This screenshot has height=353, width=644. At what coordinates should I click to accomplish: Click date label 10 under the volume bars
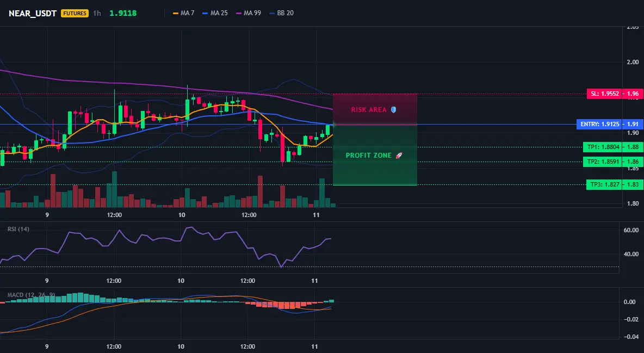click(x=182, y=215)
